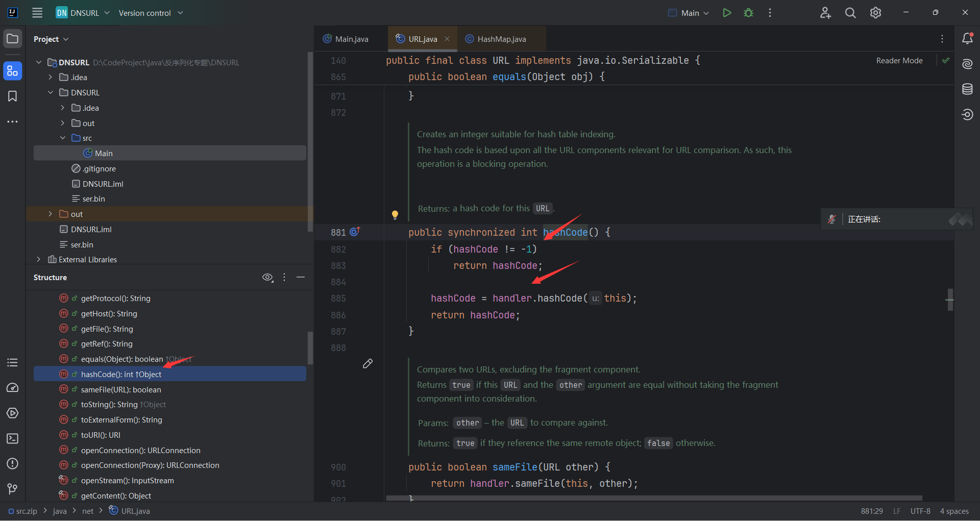Open the Database tool window
Viewport: 980px width, 521px height.
(x=967, y=89)
